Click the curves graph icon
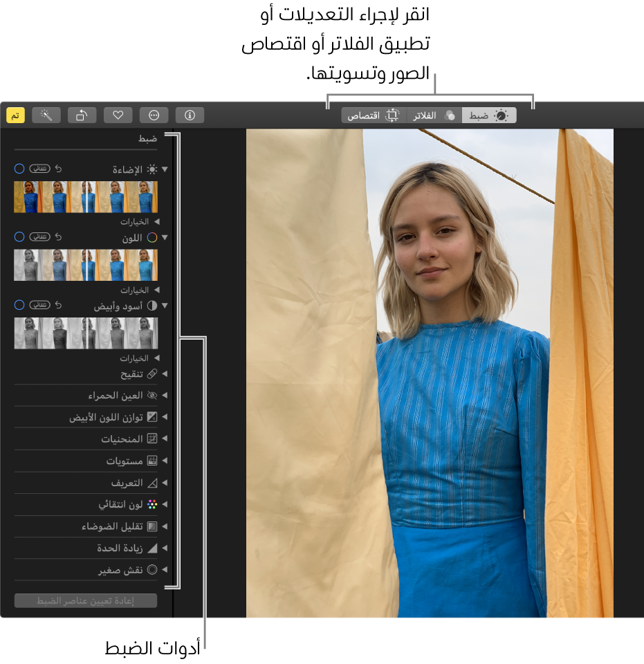The width and height of the screenshot is (644, 664). [x=152, y=439]
